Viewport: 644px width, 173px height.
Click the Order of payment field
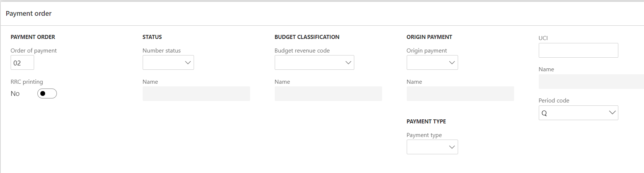coord(22,63)
